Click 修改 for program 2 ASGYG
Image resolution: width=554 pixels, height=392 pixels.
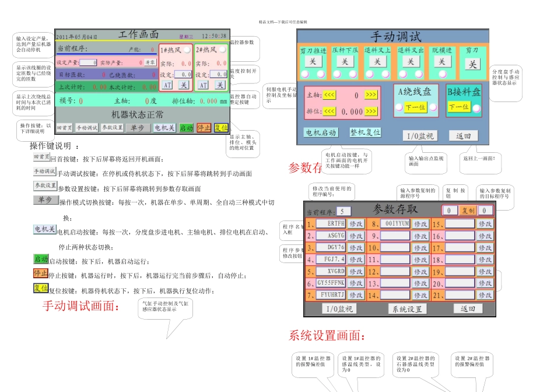[x=356, y=236]
